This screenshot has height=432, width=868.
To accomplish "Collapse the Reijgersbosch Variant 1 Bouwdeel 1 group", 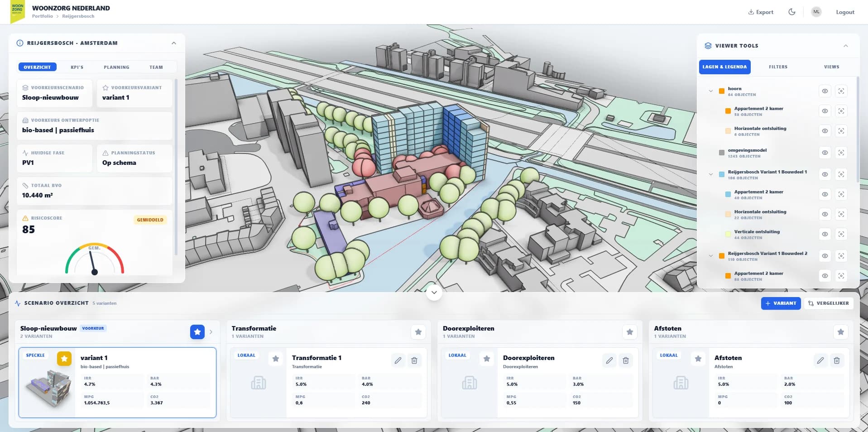I will 711,174.
